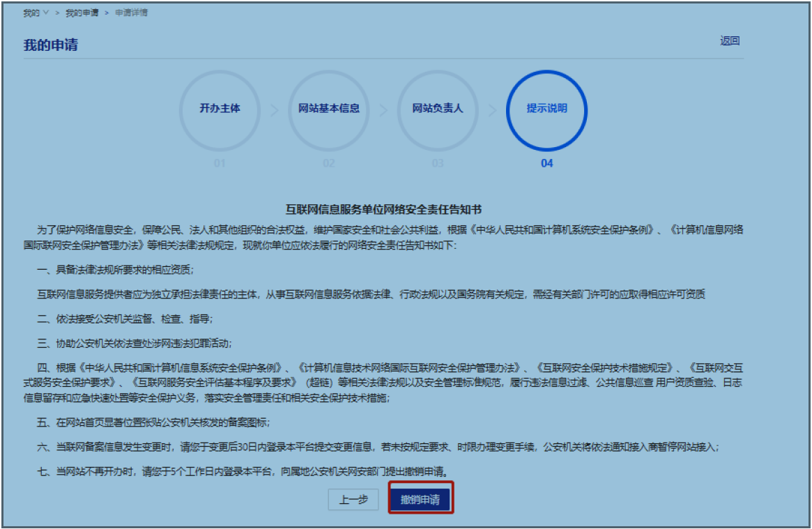Open 我的申请 in the breadcrumb
812x529 pixels.
79,13
